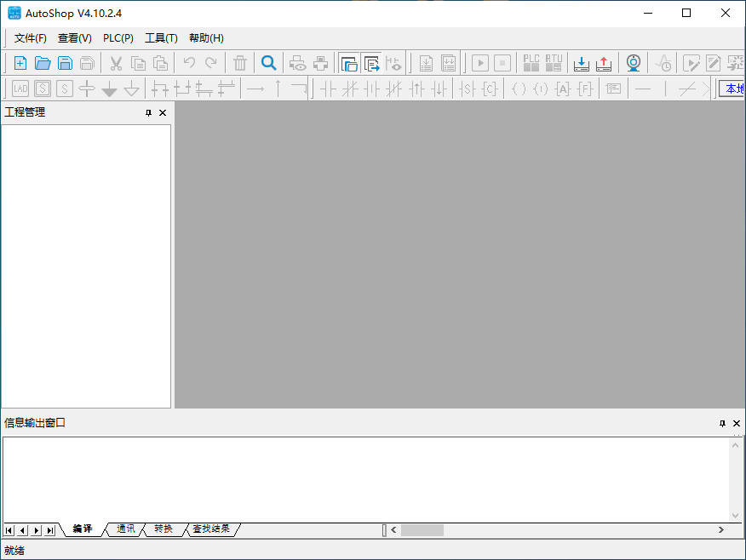The height and width of the screenshot is (560, 746).
Task: Draw a horizontal line with the dash icon
Action: (x=643, y=89)
